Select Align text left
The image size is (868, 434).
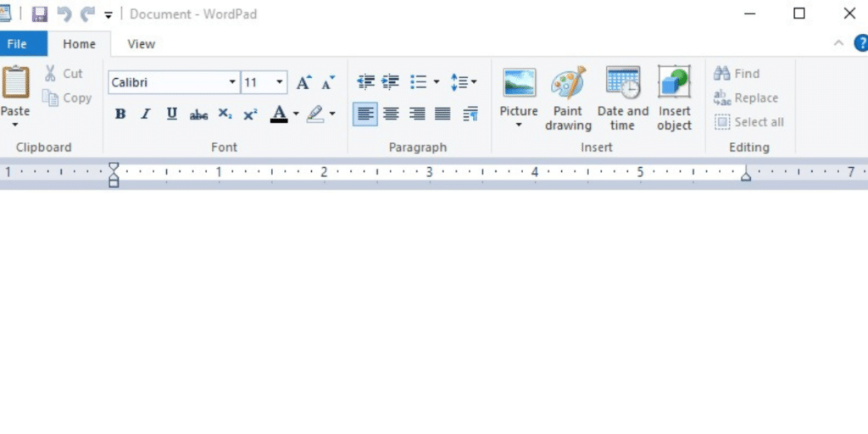(x=365, y=114)
